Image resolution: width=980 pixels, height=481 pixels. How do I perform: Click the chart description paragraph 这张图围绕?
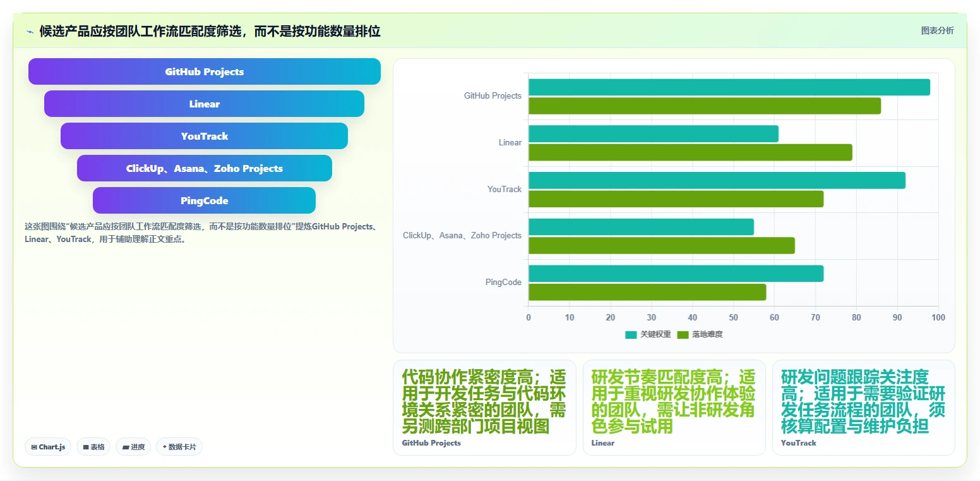(x=202, y=233)
